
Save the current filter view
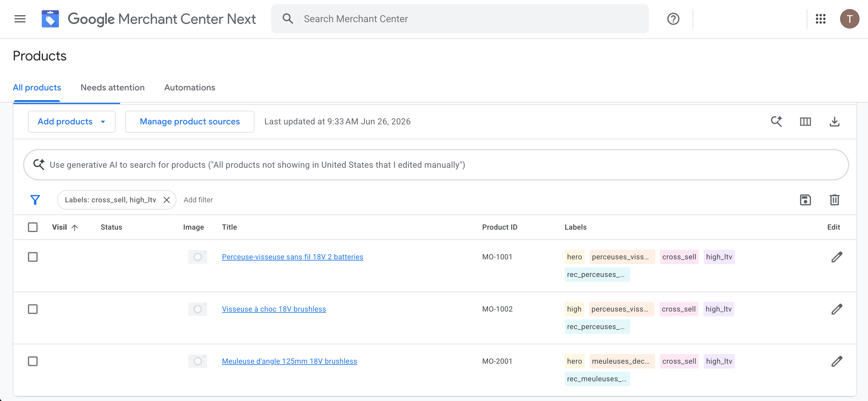[805, 200]
